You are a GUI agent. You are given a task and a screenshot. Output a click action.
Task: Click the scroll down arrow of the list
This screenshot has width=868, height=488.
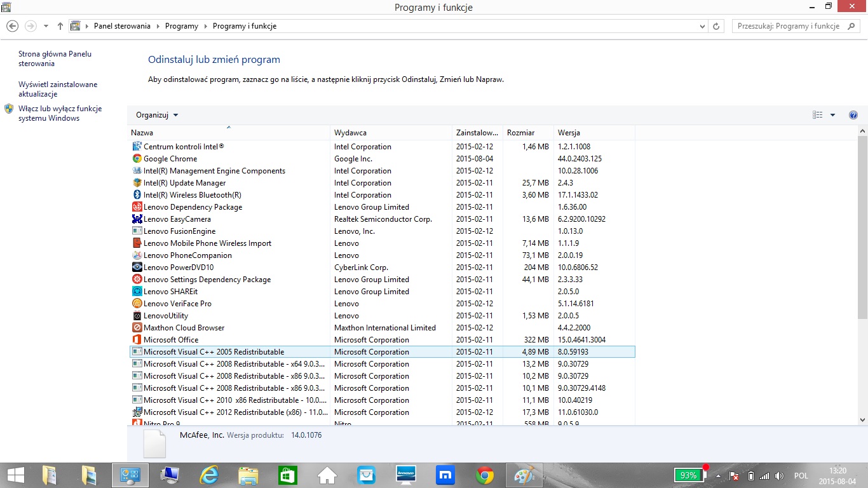[862, 419]
